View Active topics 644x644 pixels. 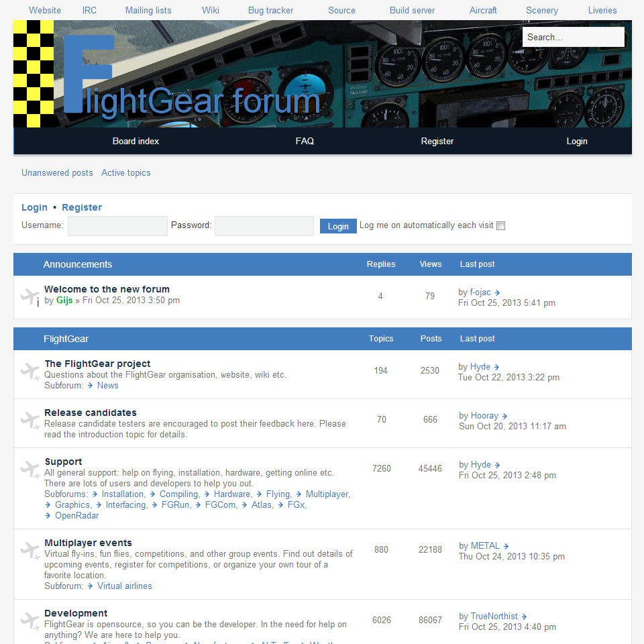tap(125, 173)
